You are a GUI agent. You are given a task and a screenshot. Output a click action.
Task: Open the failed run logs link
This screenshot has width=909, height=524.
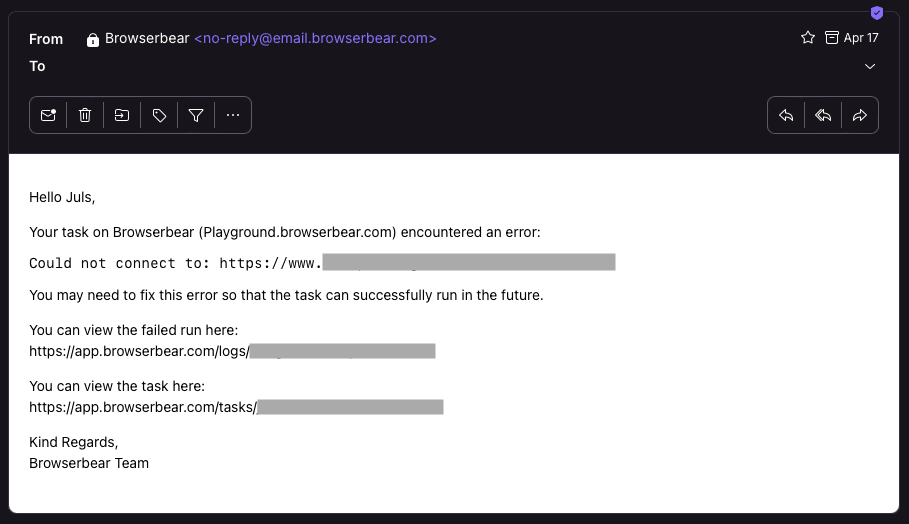click(232, 351)
